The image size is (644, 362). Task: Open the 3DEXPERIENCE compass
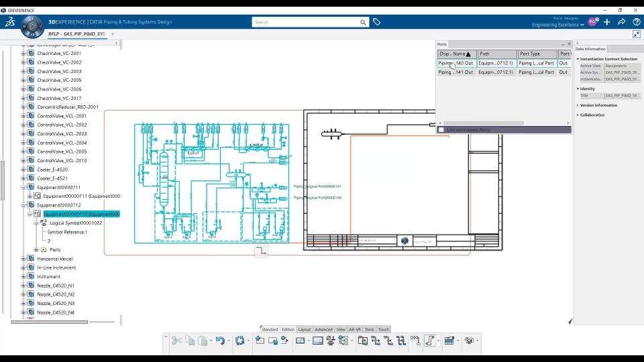pos(32,27)
